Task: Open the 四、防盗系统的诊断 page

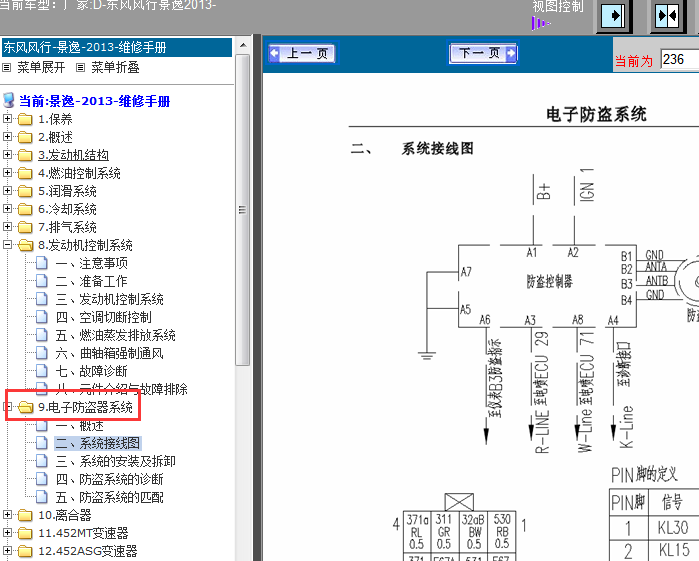Action: coord(110,479)
